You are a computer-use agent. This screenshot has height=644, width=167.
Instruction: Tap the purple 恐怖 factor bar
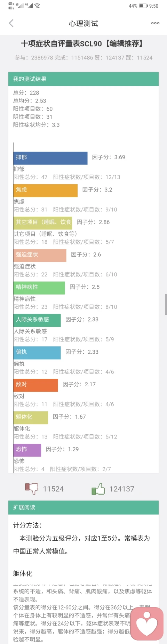click(x=27, y=450)
